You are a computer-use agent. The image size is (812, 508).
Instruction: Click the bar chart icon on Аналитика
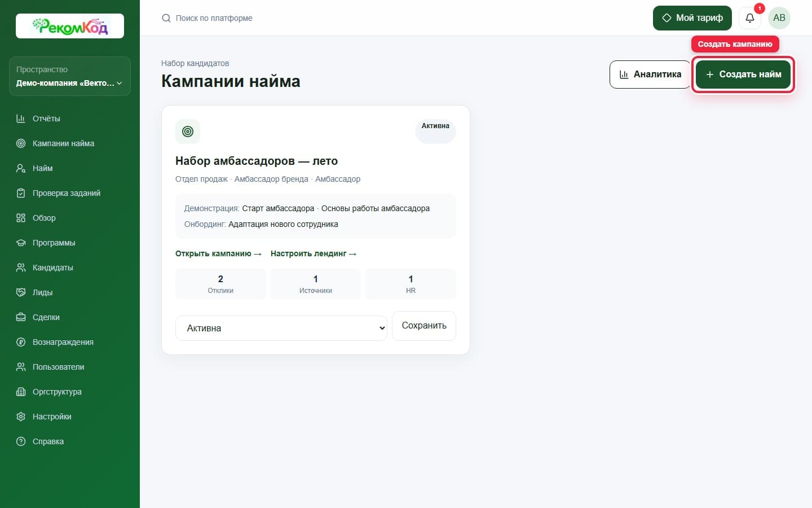624,75
